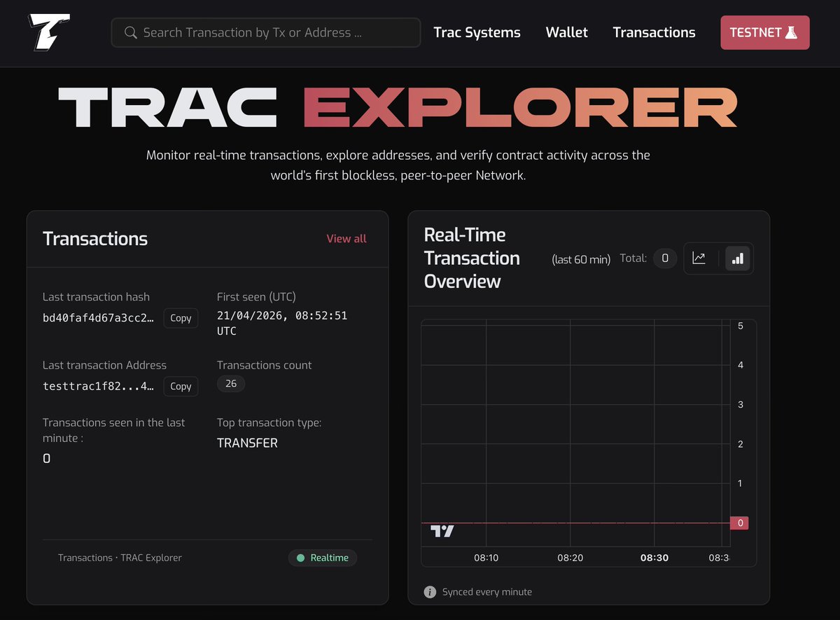840x620 pixels.
Task: Click the info icon beside Synced every minute
Action: (430, 592)
